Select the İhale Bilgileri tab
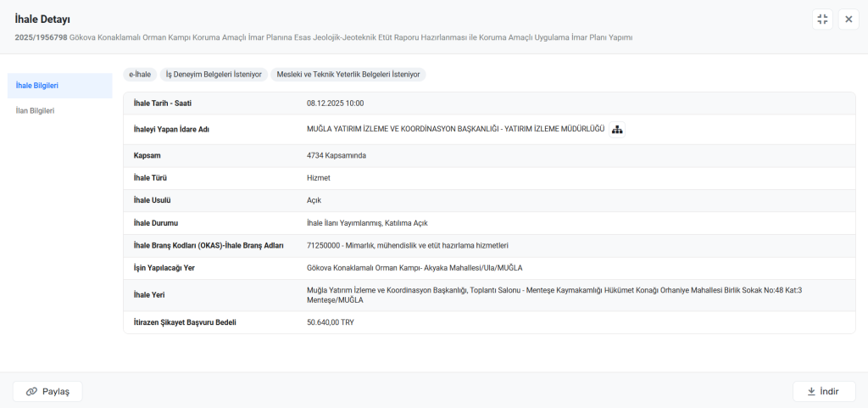868x408 pixels. tap(37, 86)
